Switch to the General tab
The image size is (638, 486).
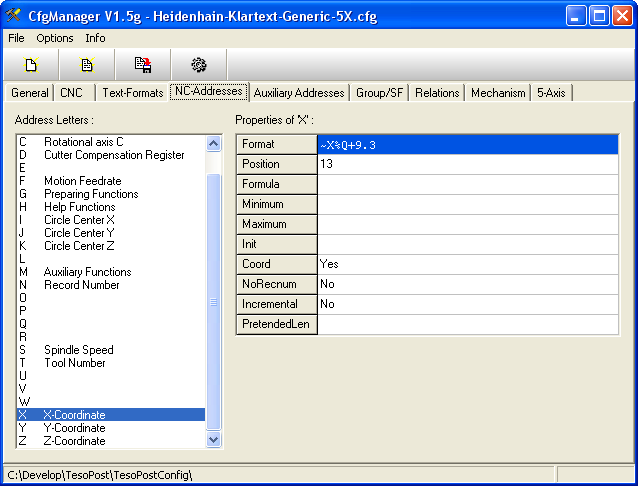click(x=30, y=93)
